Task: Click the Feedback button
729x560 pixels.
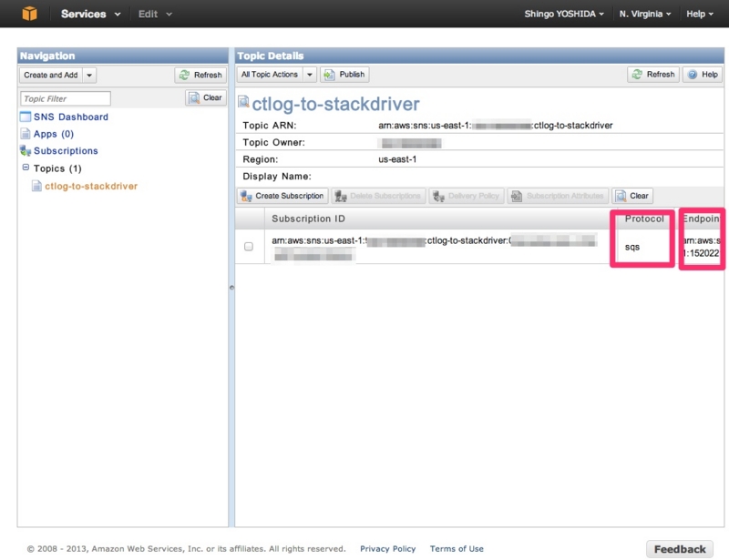Action: point(680,549)
